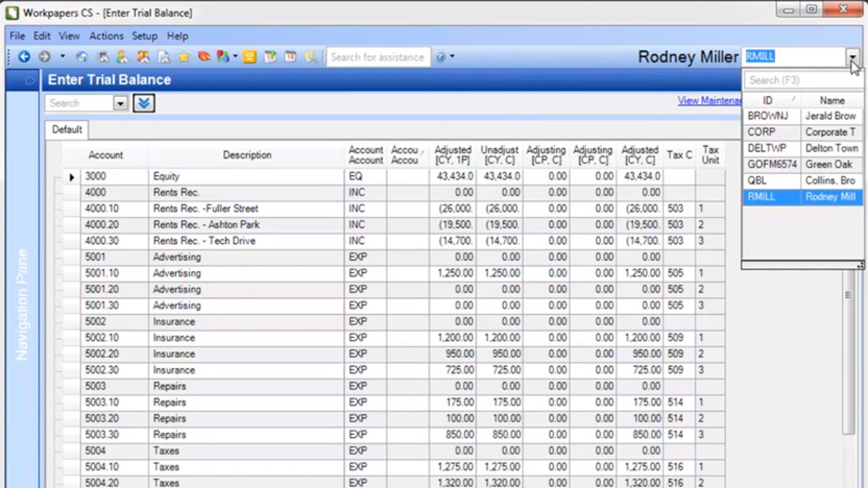
Task: Click the blue Back arrow icon
Action: pos(24,57)
